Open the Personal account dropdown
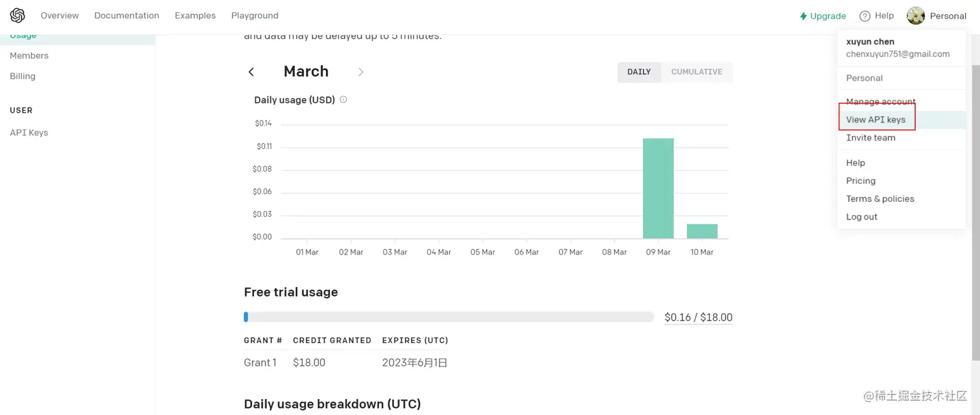This screenshot has height=415, width=980. point(948,16)
